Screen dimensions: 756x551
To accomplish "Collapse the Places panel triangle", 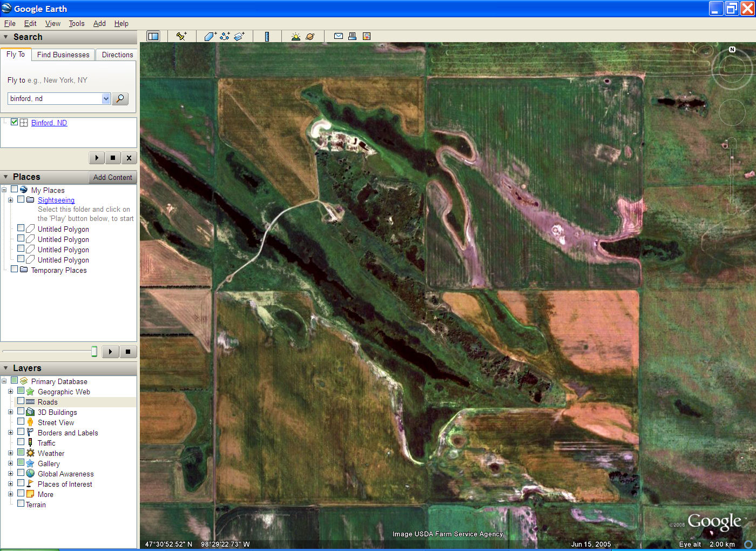I will tap(6, 177).
